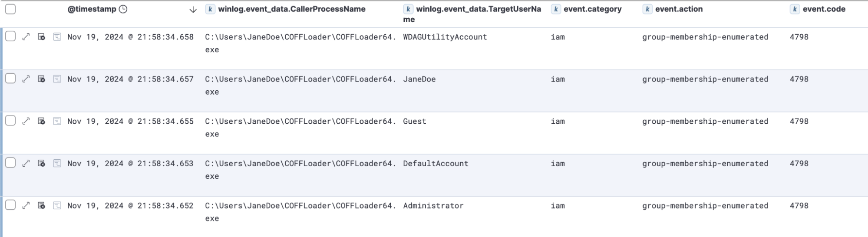This screenshot has width=868, height=237.
Task: Click the 4798 event code in Guest row
Action: coord(799,122)
